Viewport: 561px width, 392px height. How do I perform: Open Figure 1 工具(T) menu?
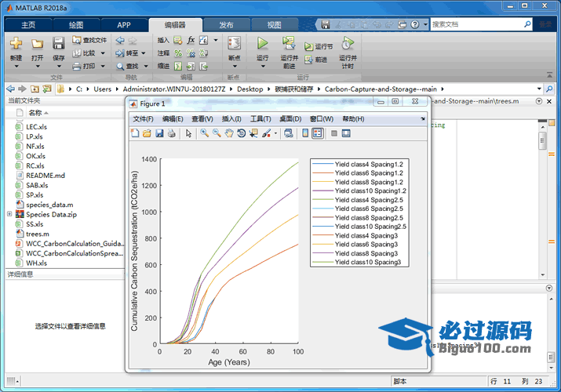(x=260, y=119)
